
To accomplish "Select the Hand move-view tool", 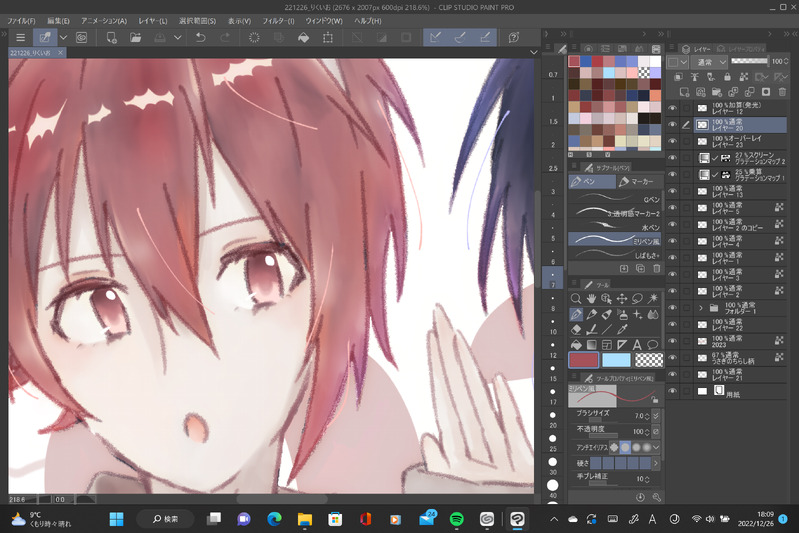I will tap(591, 299).
